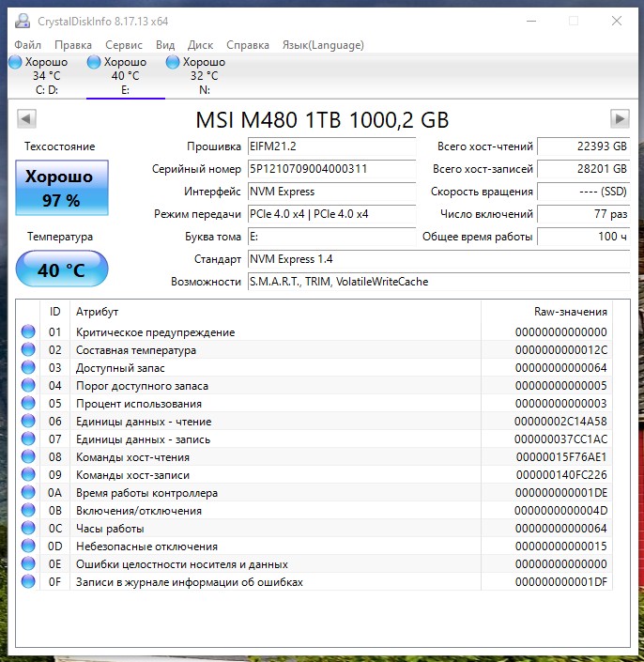Image resolution: width=644 pixels, height=662 pixels.
Task: Click the ID column header
Action: (x=54, y=312)
